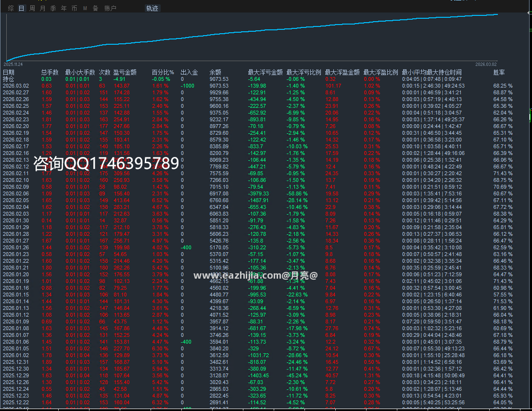
Task: Sort by the 日期 column header
Action: coord(9,72)
